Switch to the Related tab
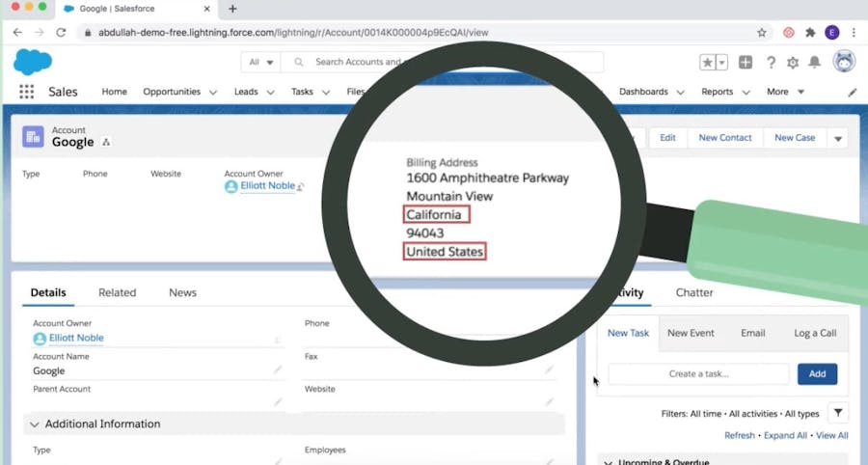868x465 pixels. [117, 292]
